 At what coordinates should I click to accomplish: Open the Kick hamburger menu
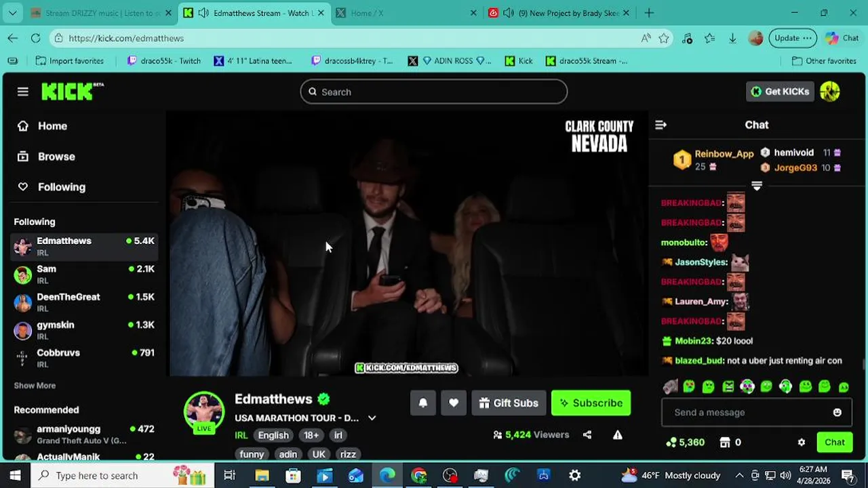pyautogui.click(x=22, y=91)
